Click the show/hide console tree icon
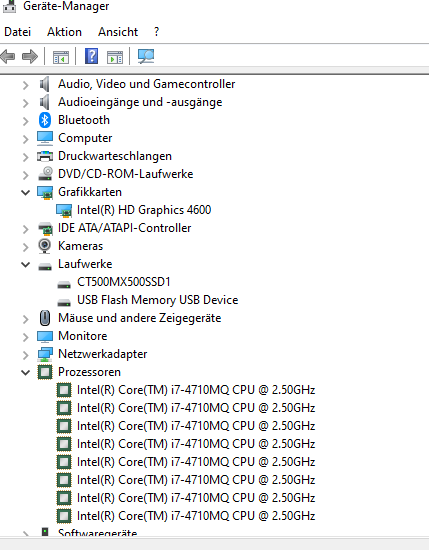The width and height of the screenshot is (429, 550). [61, 57]
